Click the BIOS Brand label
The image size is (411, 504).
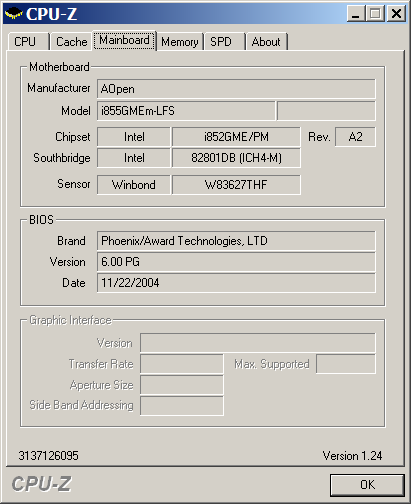tap(71, 241)
